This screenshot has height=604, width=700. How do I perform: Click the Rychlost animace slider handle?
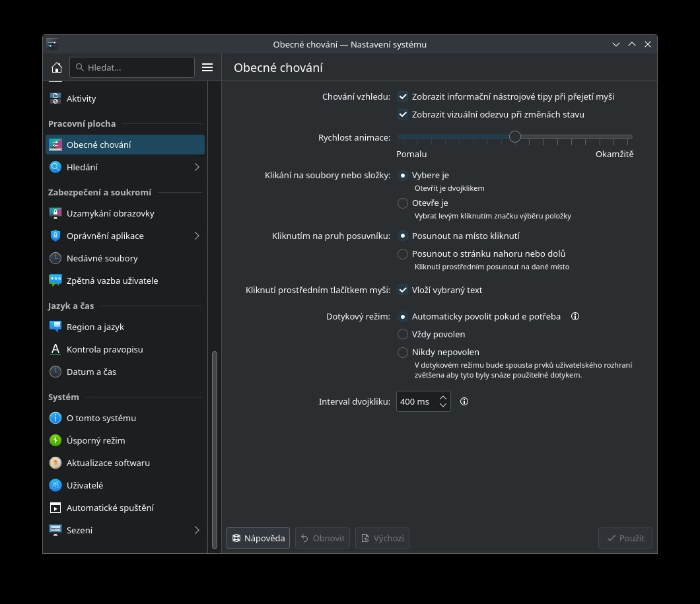(515, 137)
